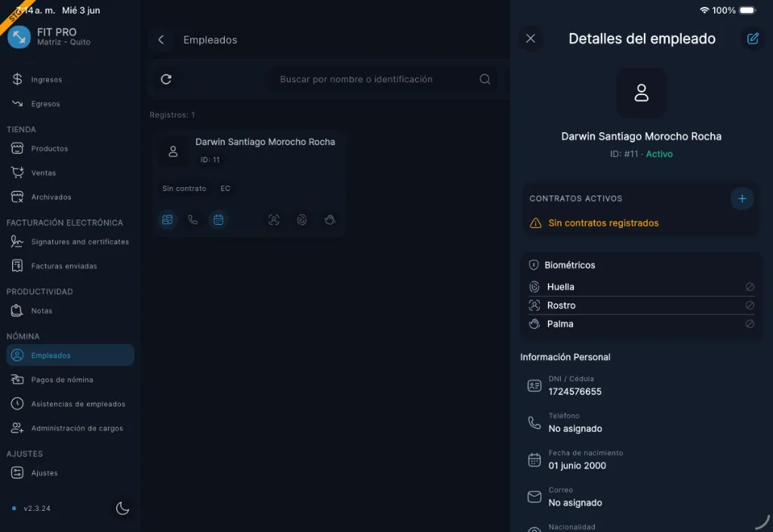Click the palm icon on employee card
This screenshot has height=532, width=773.
330,220
